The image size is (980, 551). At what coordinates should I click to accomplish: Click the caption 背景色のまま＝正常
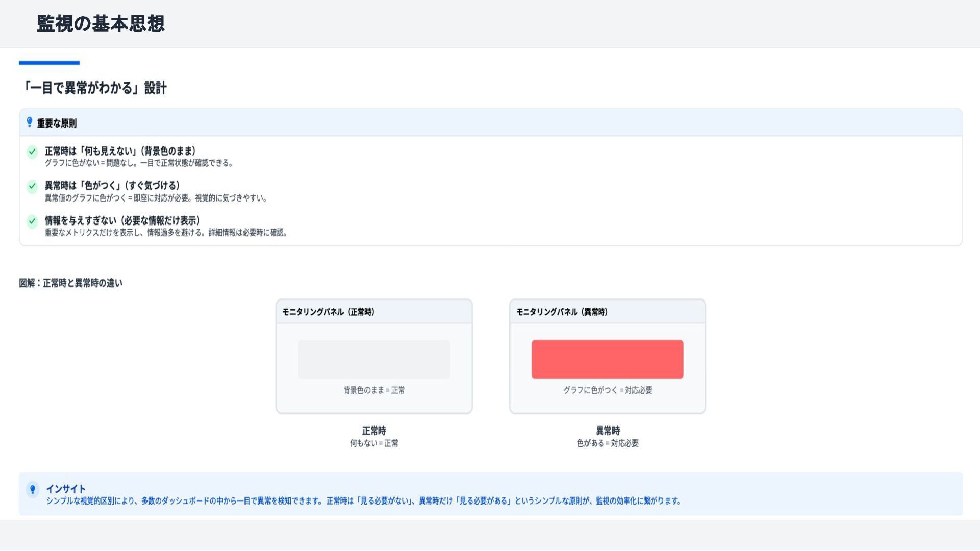coord(374,390)
